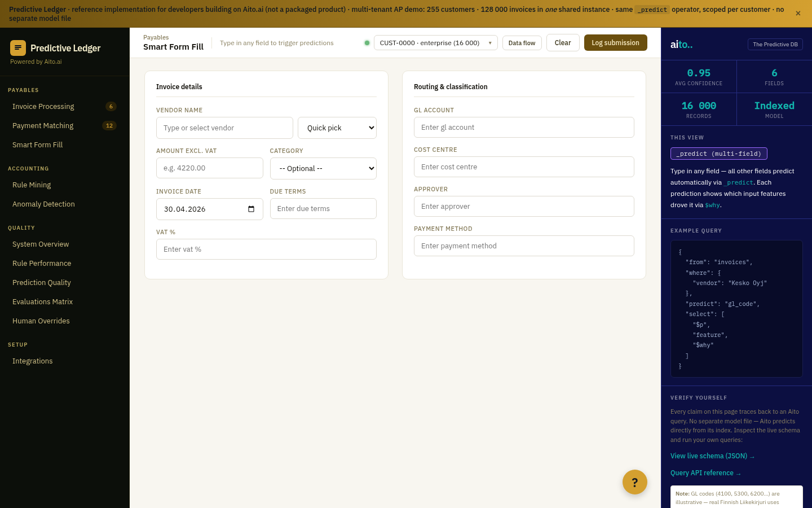Click the Predictive Ledger logo icon

click(x=18, y=48)
